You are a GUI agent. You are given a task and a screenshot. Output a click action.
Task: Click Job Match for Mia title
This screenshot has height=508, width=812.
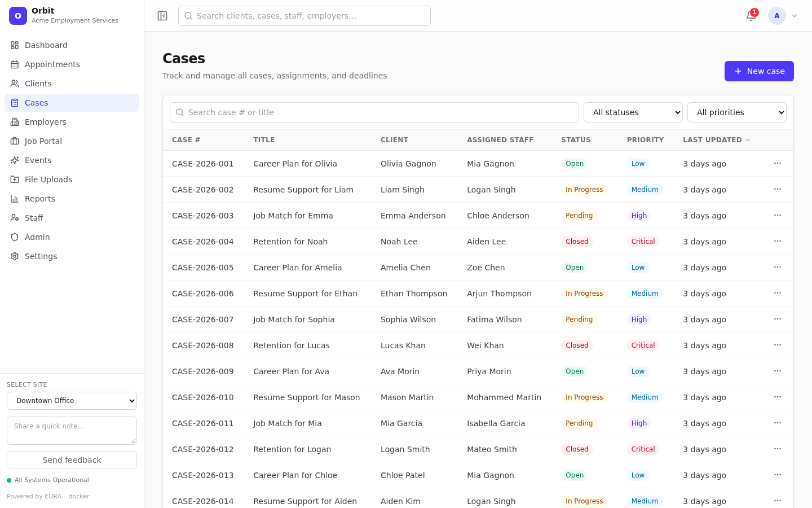coord(288,423)
